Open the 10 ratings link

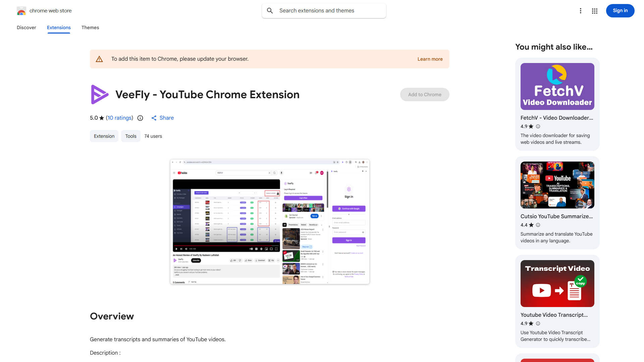119,118
